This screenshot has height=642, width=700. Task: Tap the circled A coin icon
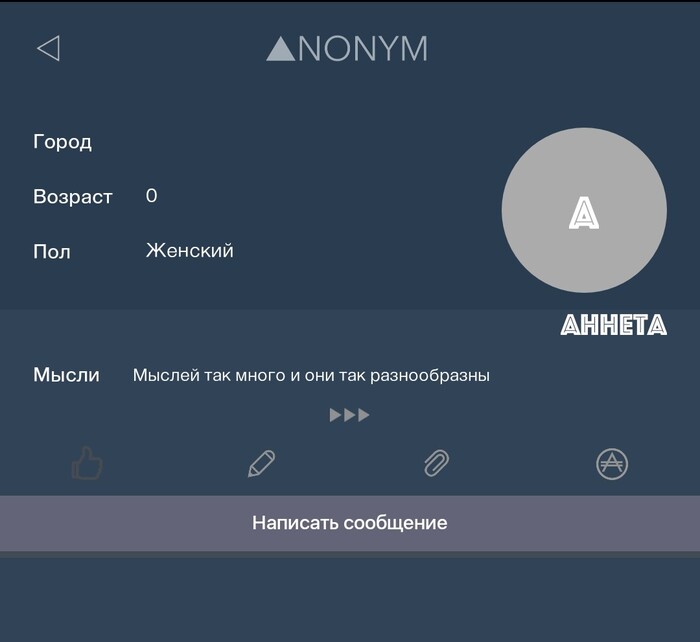coord(612,464)
